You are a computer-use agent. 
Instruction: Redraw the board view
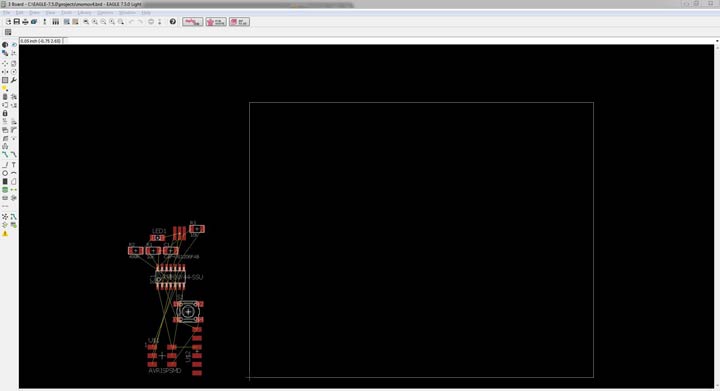point(112,22)
